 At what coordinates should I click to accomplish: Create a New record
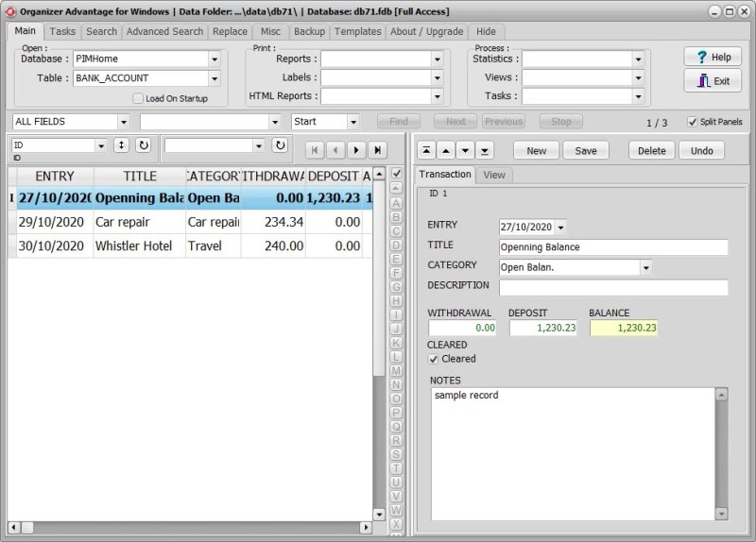(x=536, y=151)
